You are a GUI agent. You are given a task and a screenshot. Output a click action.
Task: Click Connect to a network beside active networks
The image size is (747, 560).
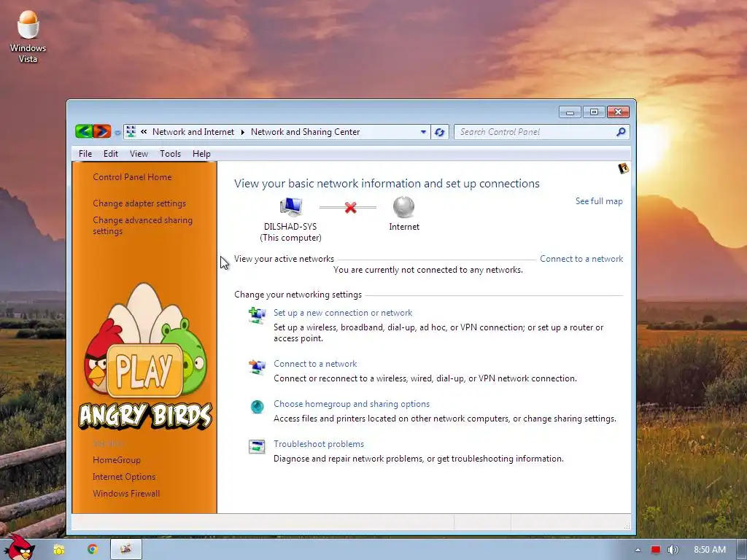click(581, 259)
